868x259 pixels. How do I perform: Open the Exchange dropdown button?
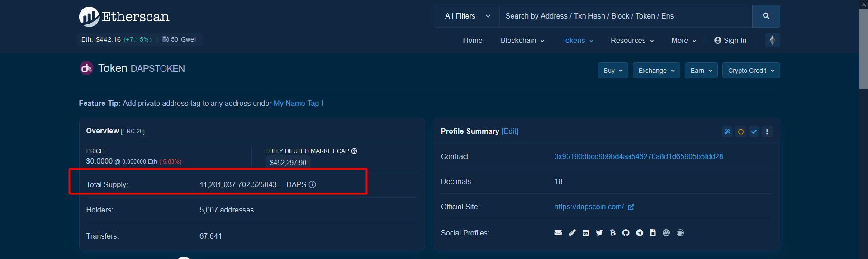656,71
